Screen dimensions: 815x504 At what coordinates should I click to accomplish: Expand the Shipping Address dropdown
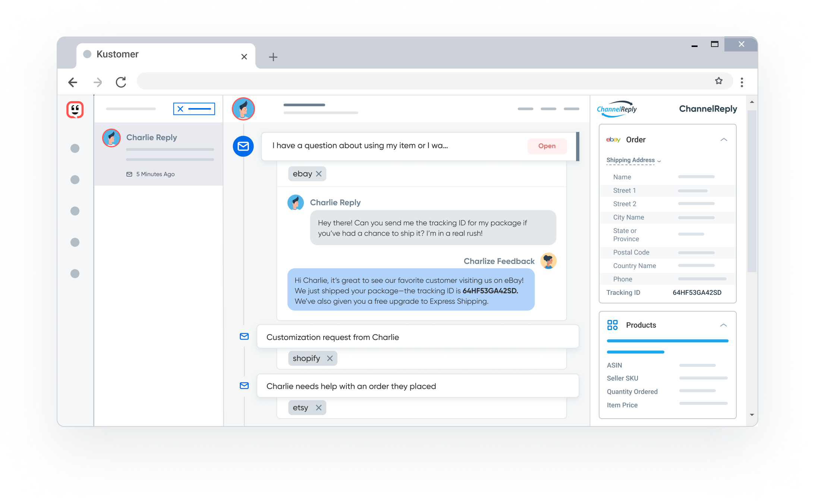coord(633,160)
